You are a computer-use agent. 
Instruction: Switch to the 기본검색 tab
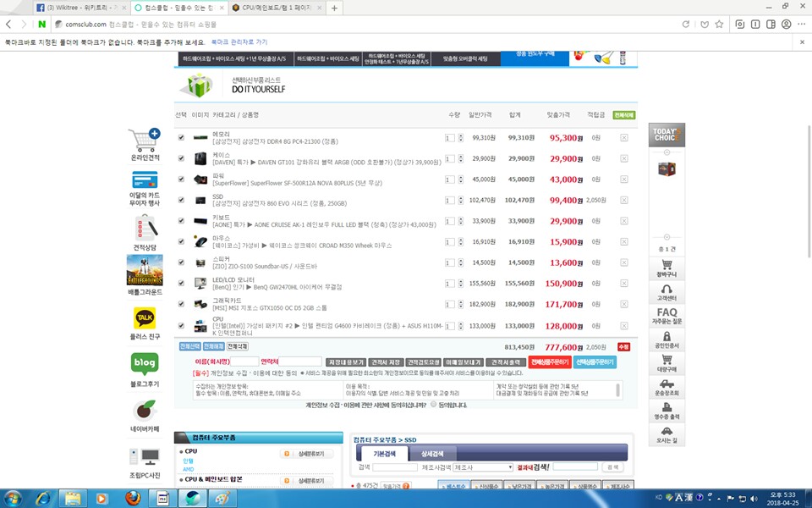coord(384,454)
